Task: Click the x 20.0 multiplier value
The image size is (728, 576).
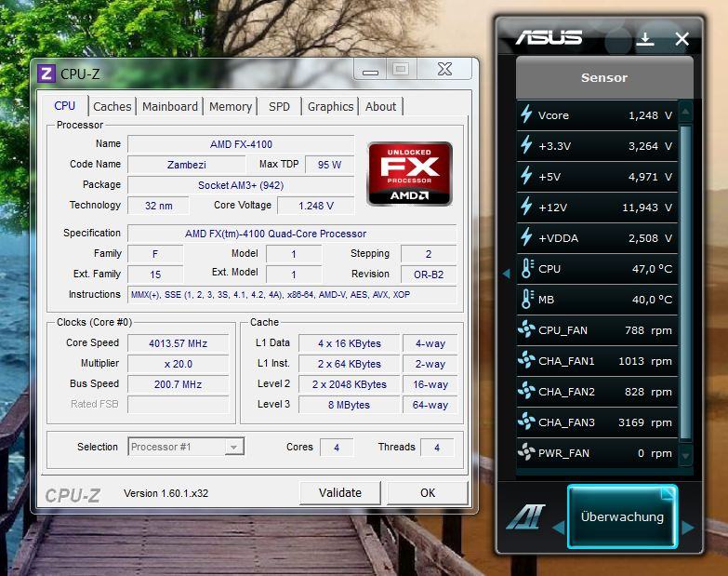Action: 179,364
